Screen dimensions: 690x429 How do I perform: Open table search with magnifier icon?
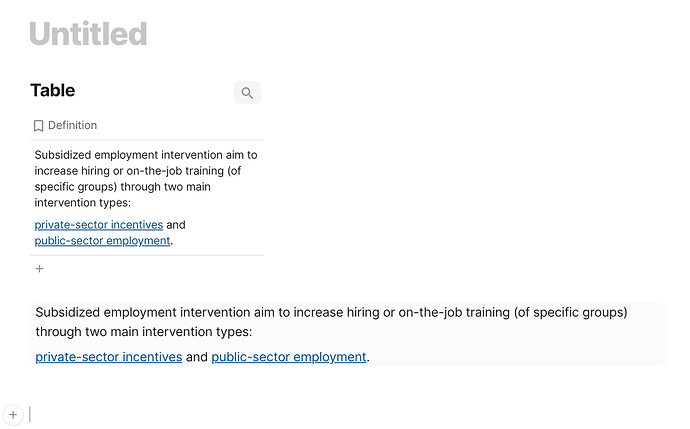point(247,93)
